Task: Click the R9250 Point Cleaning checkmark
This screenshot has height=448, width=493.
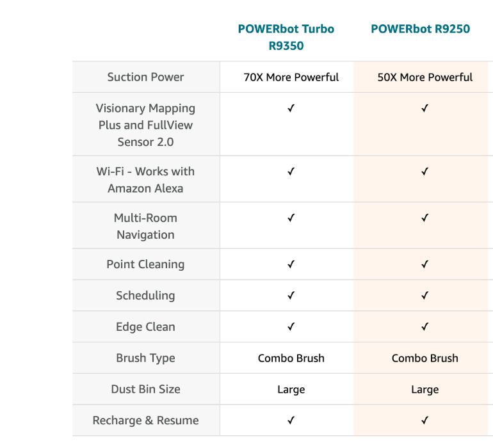Action: coord(424,264)
